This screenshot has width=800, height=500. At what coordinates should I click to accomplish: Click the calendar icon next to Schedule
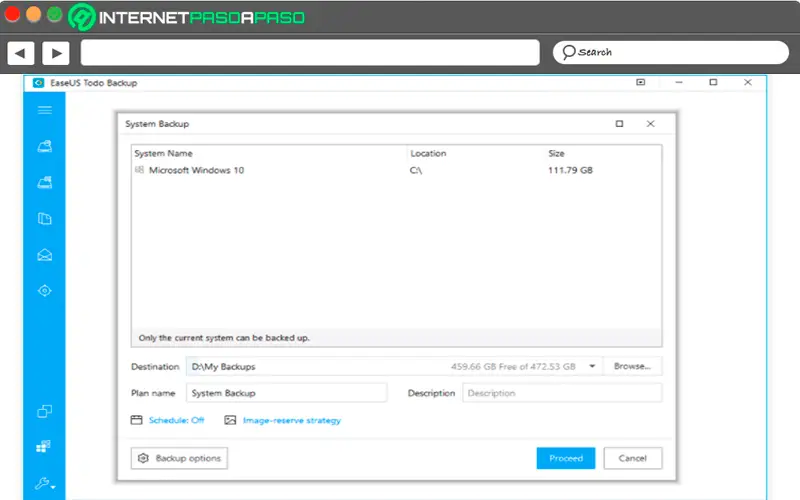(136, 420)
